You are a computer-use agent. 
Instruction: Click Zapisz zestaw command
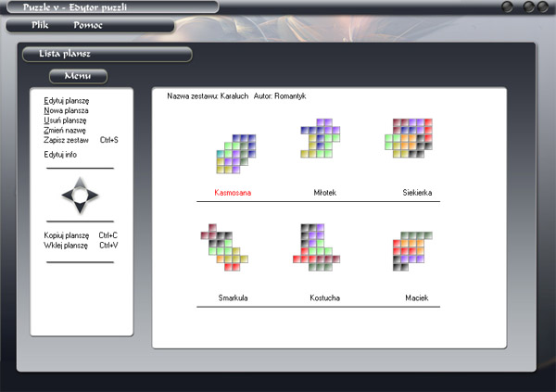(x=81, y=140)
